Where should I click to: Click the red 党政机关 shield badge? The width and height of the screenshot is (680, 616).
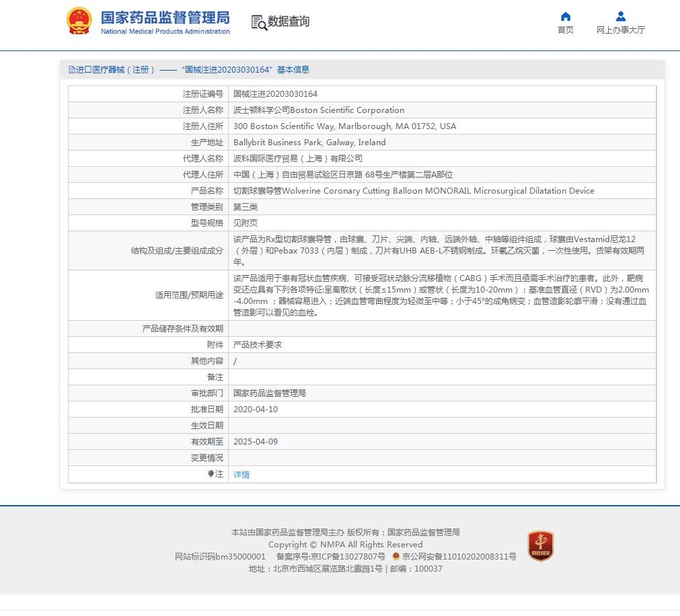540,546
